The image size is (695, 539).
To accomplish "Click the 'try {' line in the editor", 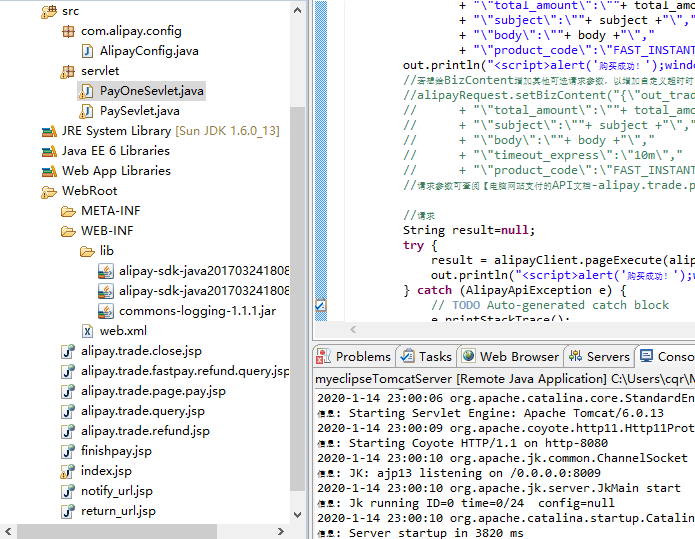I will [420, 245].
